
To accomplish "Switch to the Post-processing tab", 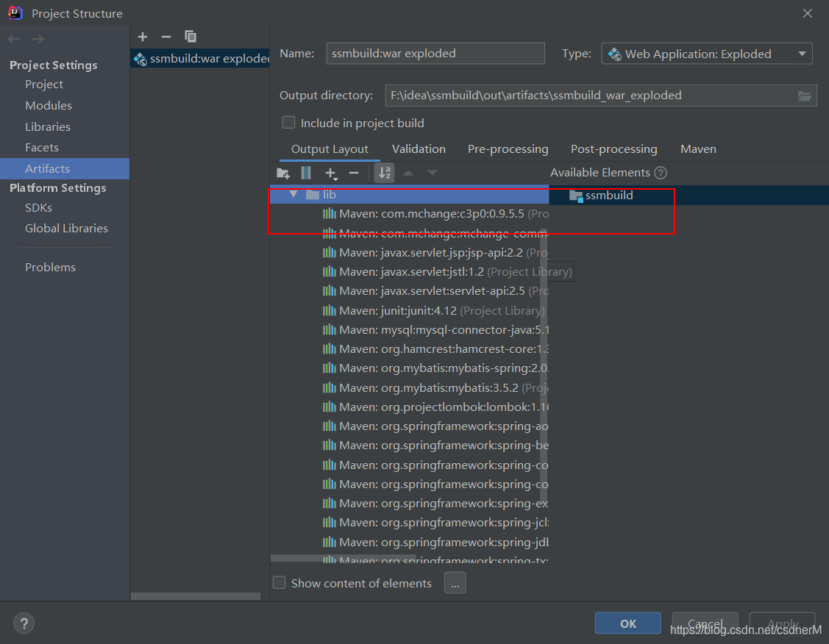I will (x=613, y=149).
